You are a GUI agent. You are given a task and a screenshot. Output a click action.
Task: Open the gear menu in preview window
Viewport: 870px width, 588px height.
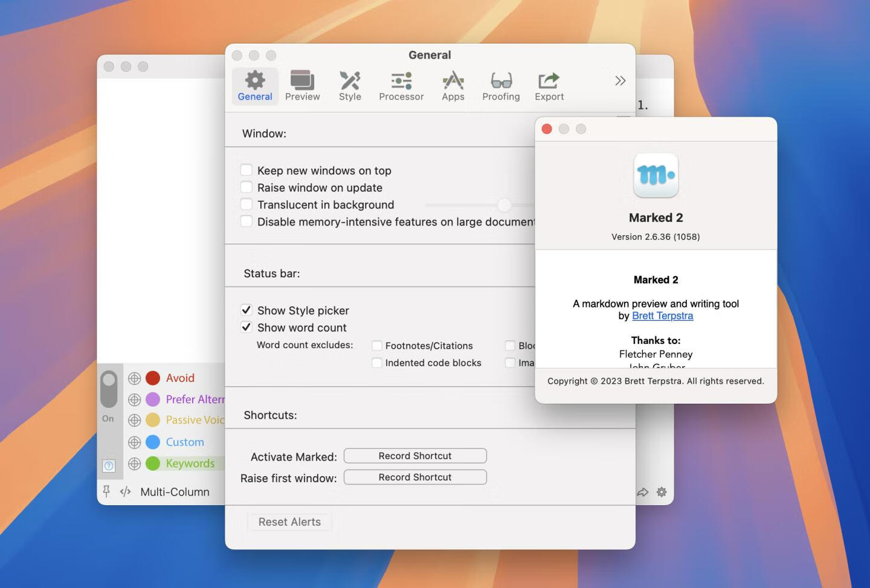point(662,492)
